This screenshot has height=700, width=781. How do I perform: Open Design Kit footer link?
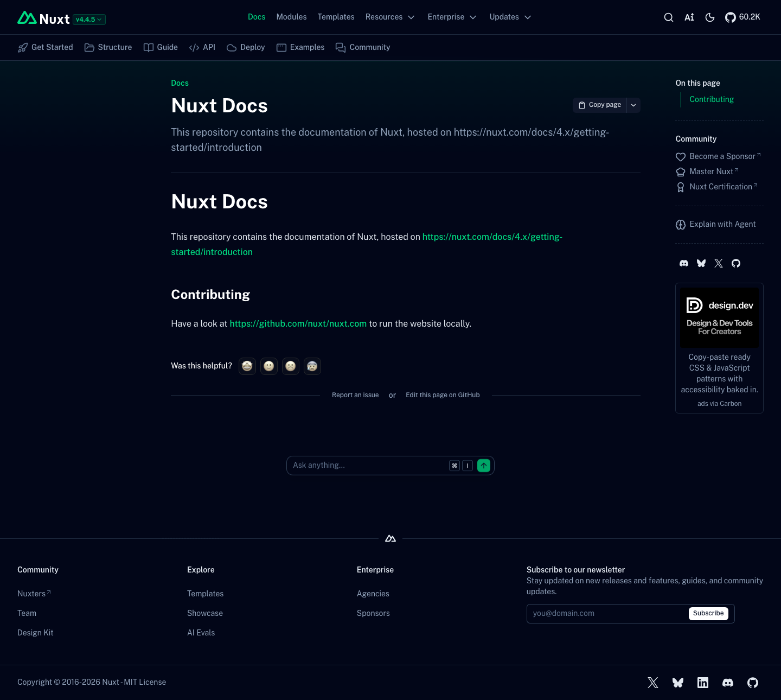[x=35, y=633]
